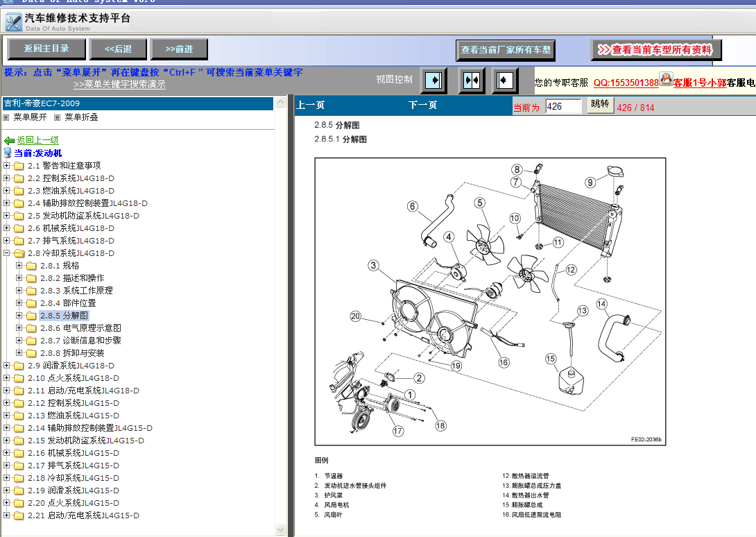Select 2.8.2 描述和操作 tree item
This screenshot has width=756, height=537.
[72, 278]
